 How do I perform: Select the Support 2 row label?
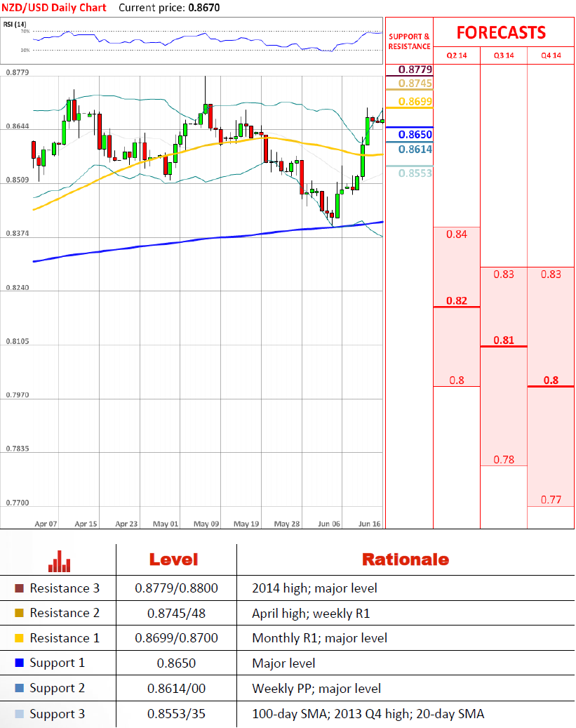[x=57, y=688]
